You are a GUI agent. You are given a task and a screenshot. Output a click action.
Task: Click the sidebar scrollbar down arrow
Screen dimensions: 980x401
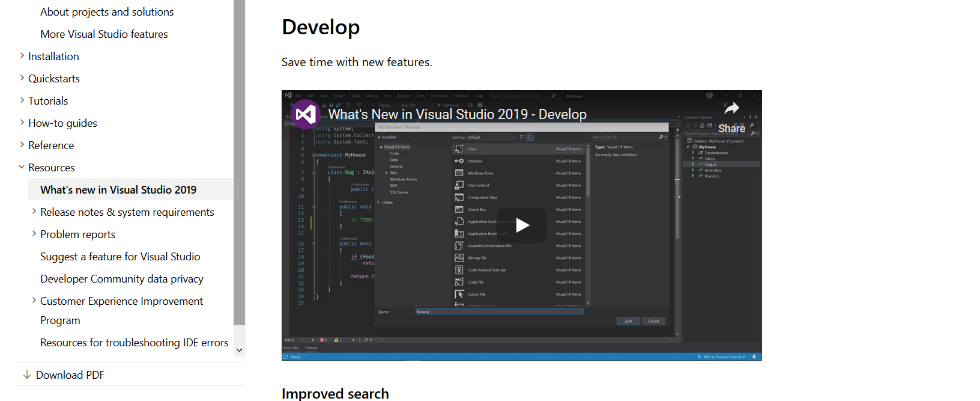(239, 350)
